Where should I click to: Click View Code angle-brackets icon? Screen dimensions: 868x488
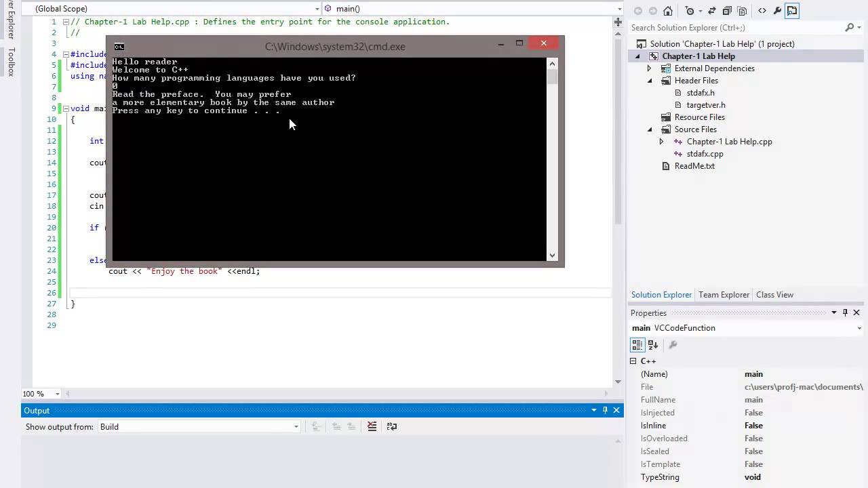pyautogui.click(x=762, y=11)
